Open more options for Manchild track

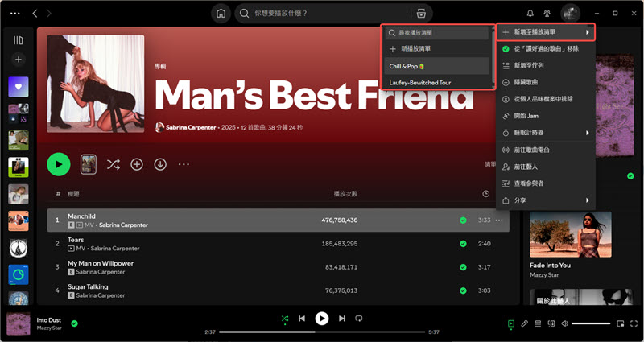(x=499, y=220)
